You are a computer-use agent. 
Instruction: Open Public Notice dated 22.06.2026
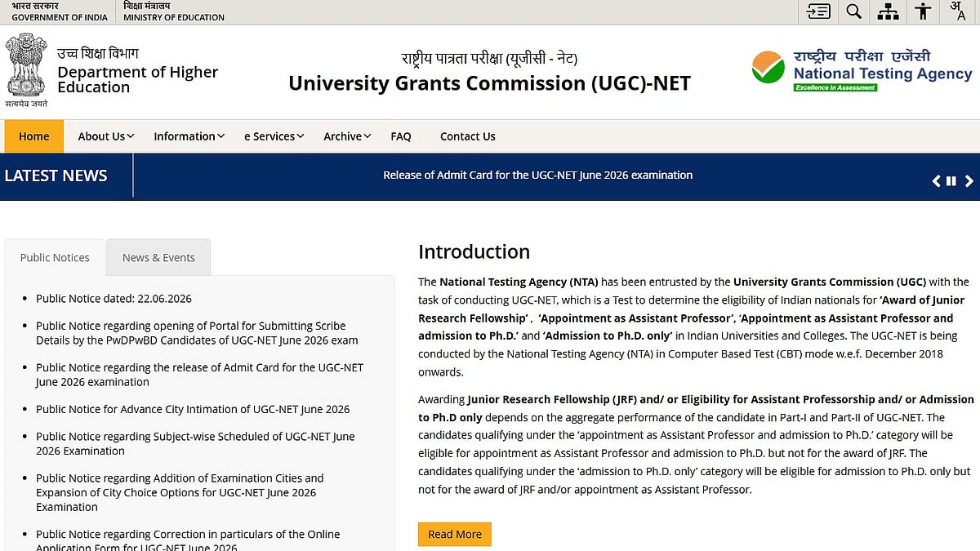pyautogui.click(x=114, y=299)
